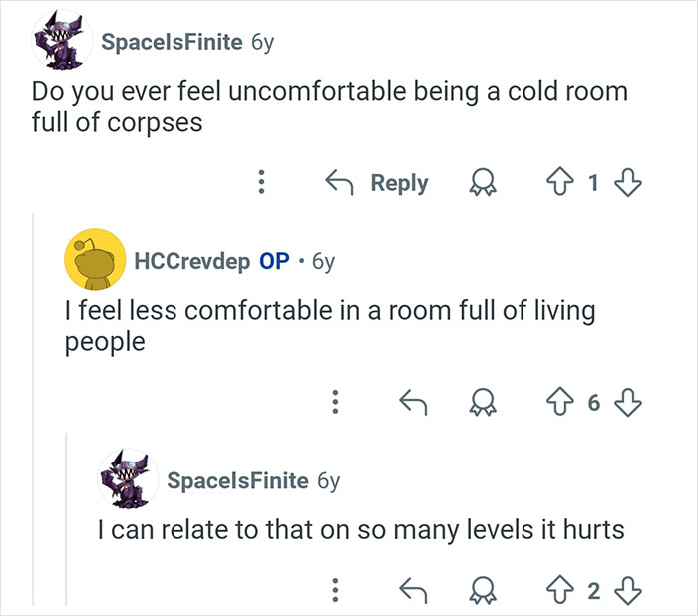Click Reply on the top comment
This screenshot has width=698, height=616.
[377, 183]
